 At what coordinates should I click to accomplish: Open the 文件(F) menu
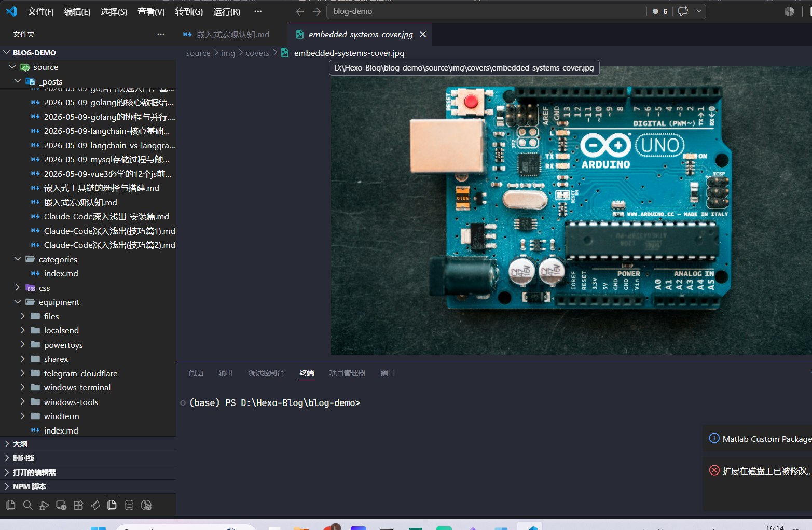pyautogui.click(x=40, y=11)
